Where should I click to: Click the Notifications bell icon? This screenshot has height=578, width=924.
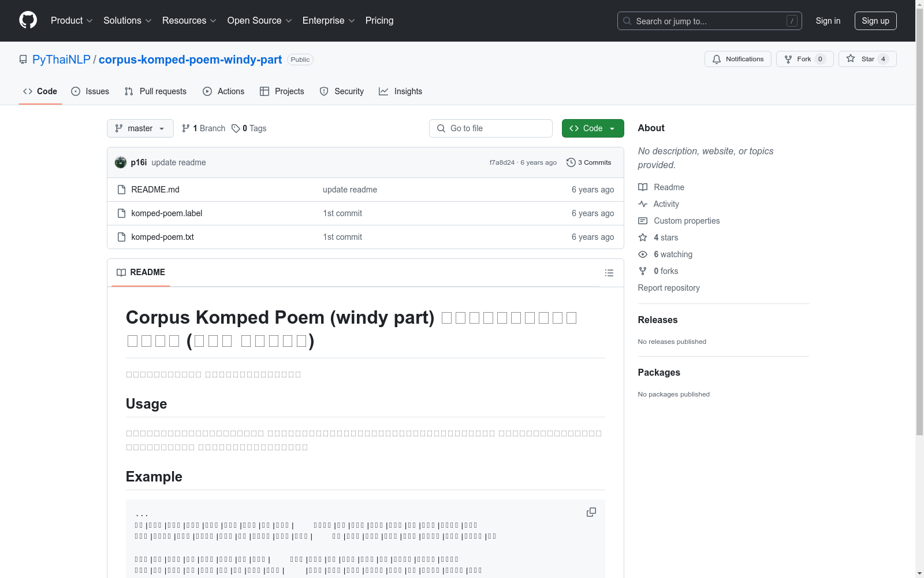pyautogui.click(x=717, y=59)
